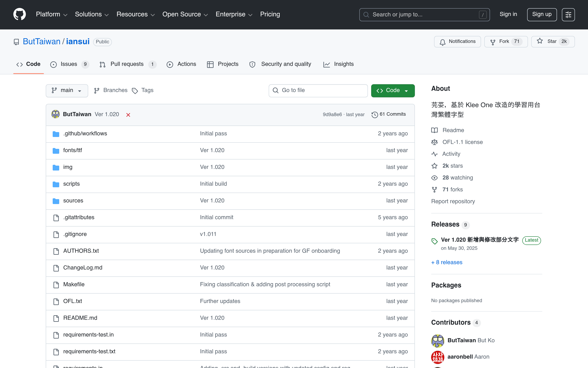Star the repository with Star button
This screenshot has width=588, height=368.
coord(553,42)
